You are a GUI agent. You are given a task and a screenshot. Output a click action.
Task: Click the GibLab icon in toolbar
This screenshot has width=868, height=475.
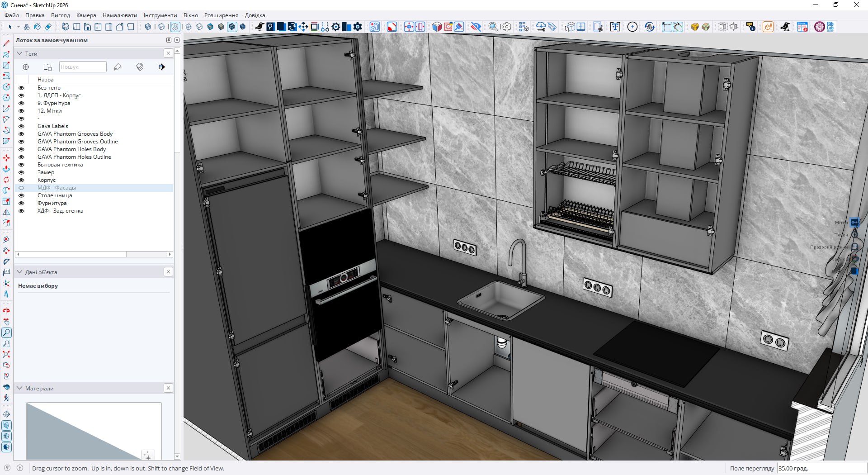click(830, 27)
